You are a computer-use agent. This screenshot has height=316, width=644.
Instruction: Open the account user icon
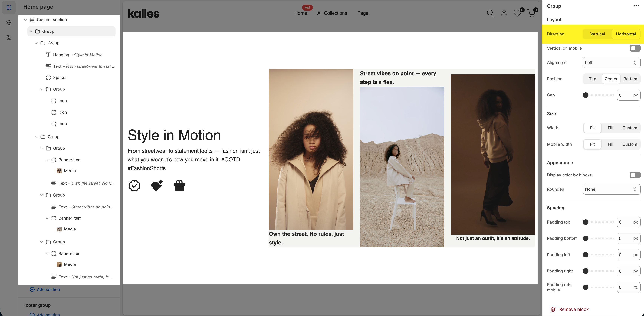pos(504,13)
